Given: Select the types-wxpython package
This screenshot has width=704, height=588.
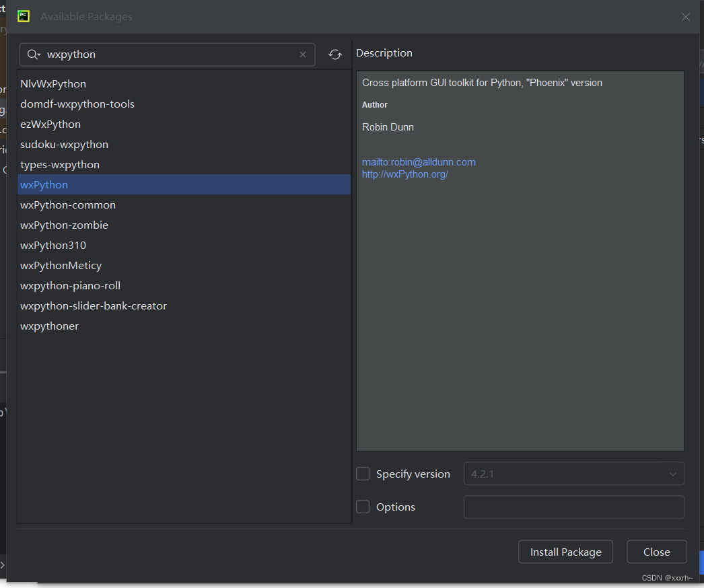Looking at the screenshot, I should (x=59, y=164).
